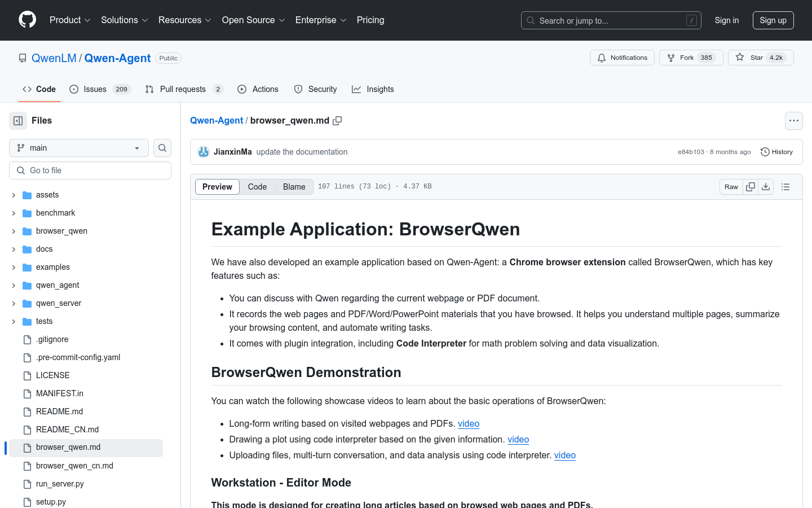
Task: Open the Enterprise menu
Action: point(321,20)
